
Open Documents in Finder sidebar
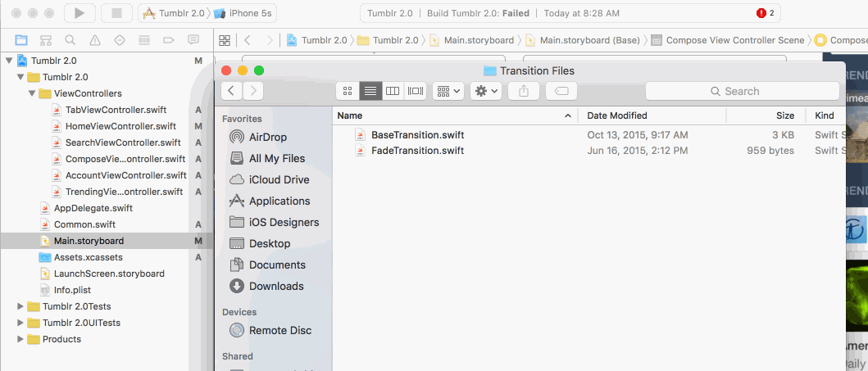[266, 265]
